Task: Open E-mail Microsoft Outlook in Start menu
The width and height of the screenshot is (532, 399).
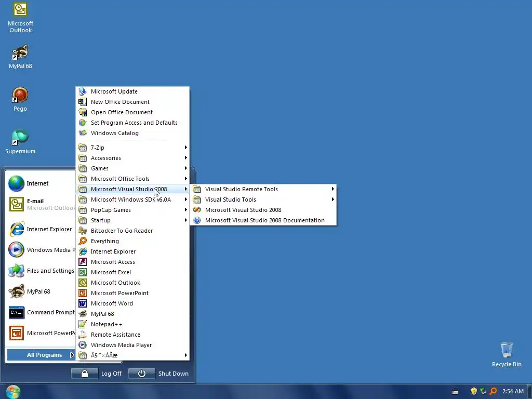Action: [41, 204]
